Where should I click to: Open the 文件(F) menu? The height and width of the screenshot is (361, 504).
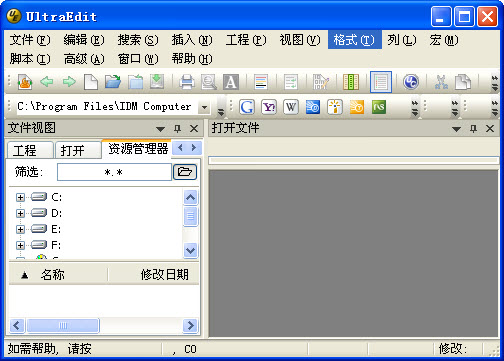30,40
